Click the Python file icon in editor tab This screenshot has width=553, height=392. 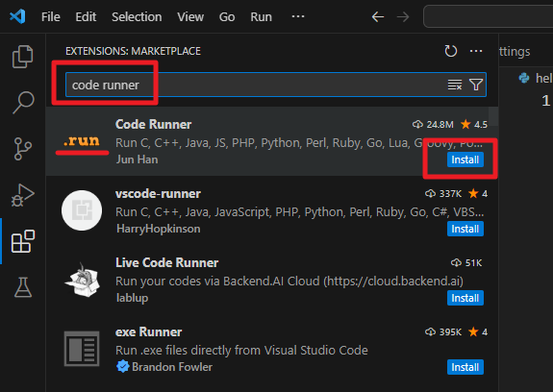coord(524,78)
